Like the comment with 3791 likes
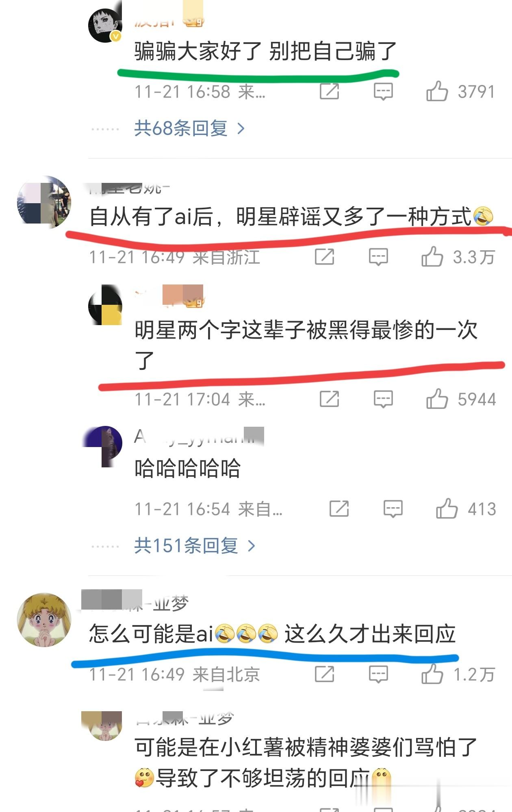 click(x=437, y=91)
